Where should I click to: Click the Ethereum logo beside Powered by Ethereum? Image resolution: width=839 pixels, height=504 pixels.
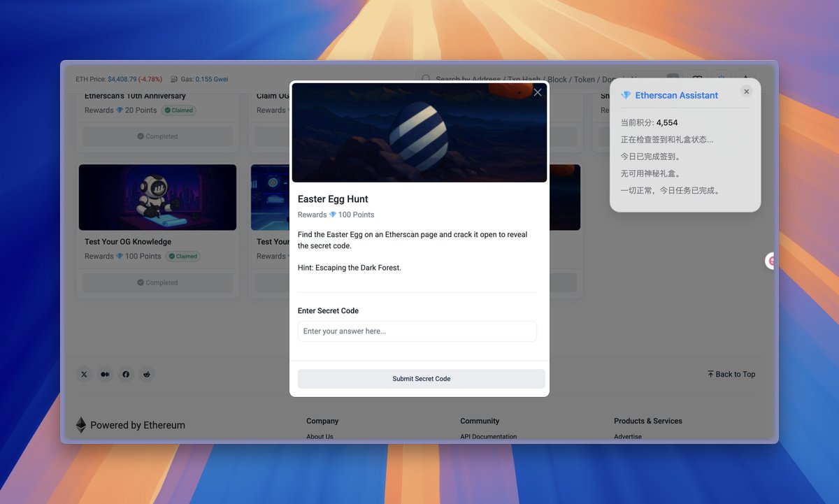click(x=81, y=425)
